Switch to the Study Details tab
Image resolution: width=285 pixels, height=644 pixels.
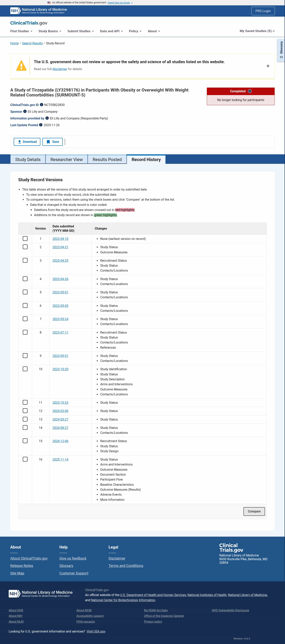point(28,159)
